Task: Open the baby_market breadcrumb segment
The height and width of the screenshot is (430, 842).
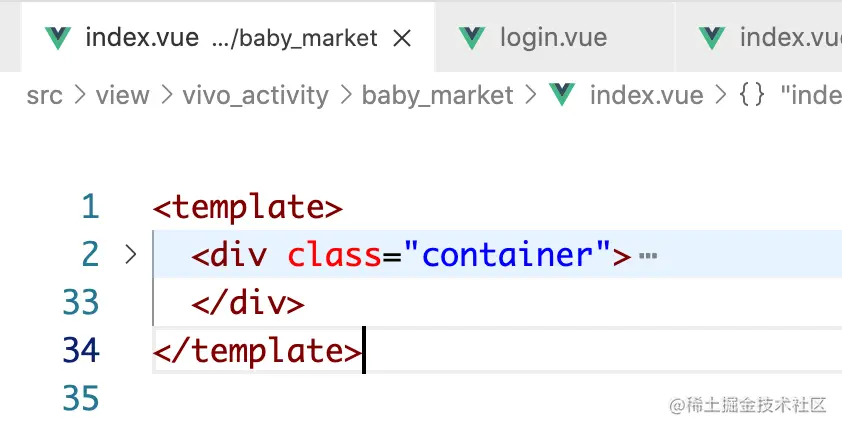Action: (437, 96)
